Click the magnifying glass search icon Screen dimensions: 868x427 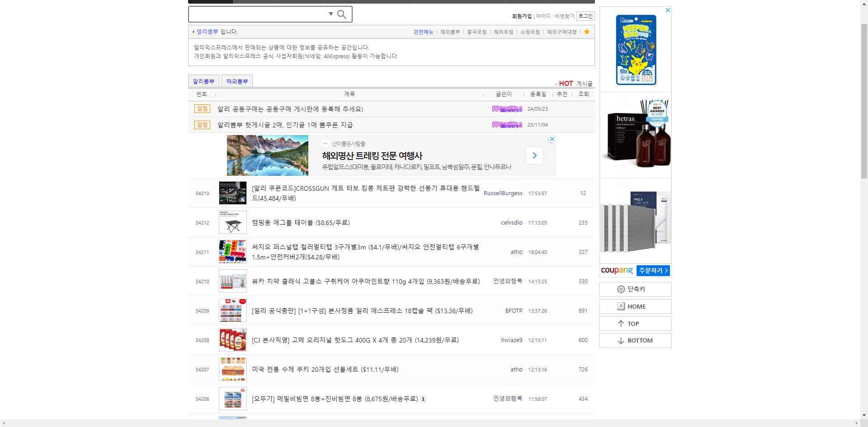(342, 14)
